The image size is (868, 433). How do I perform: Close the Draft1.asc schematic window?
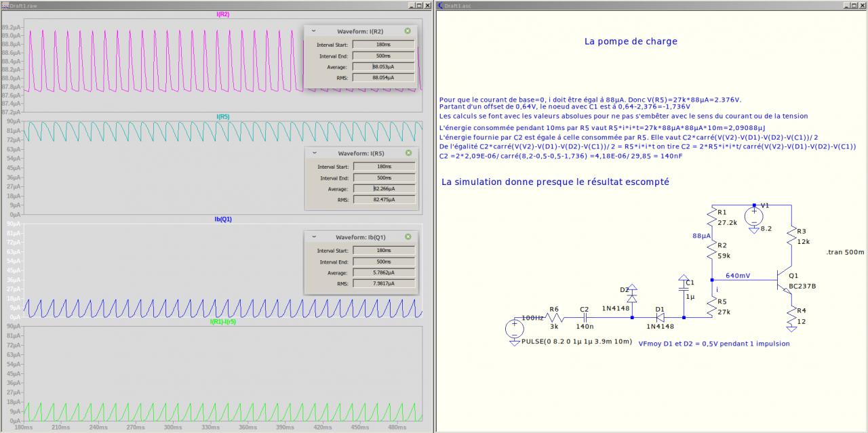click(862, 5)
